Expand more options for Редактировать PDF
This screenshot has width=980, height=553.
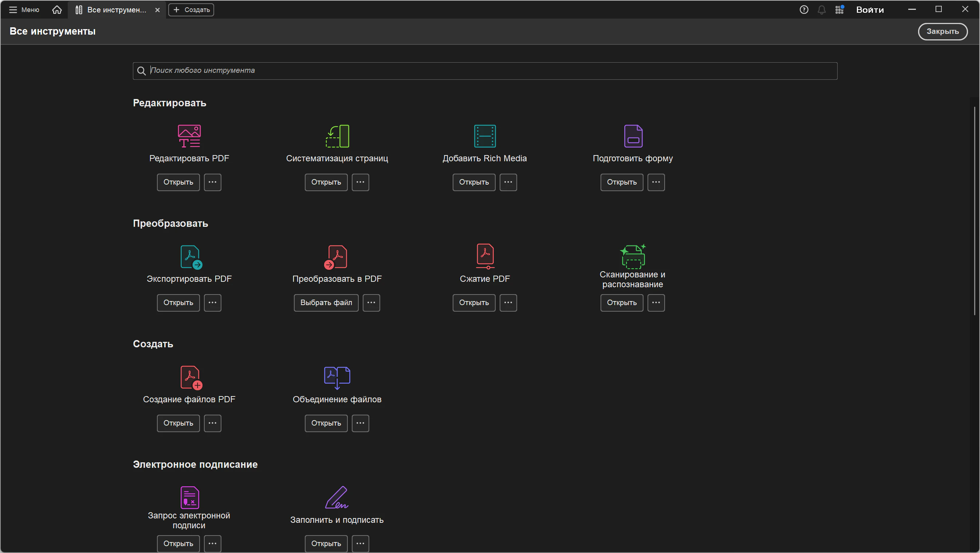tap(212, 182)
